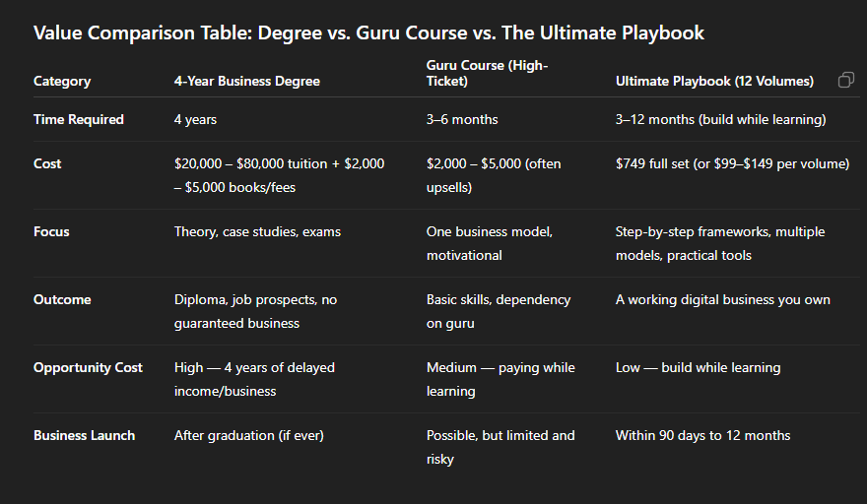This screenshot has width=867, height=504.
Task: Click the Value Comparison Table heading
Action: [x=368, y=32]
